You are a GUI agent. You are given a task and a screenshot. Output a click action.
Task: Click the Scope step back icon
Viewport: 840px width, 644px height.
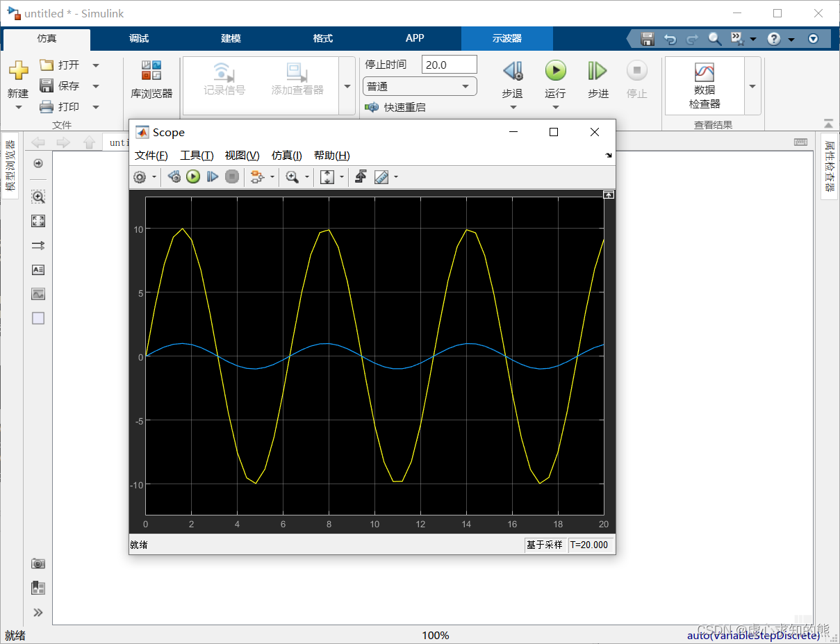[x=174, y=177]
